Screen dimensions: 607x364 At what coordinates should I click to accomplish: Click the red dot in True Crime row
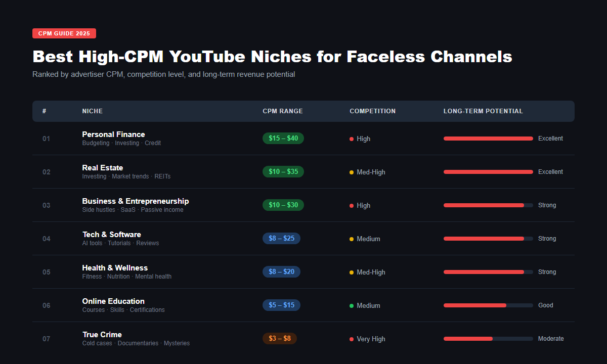click(x=352, y=339)
